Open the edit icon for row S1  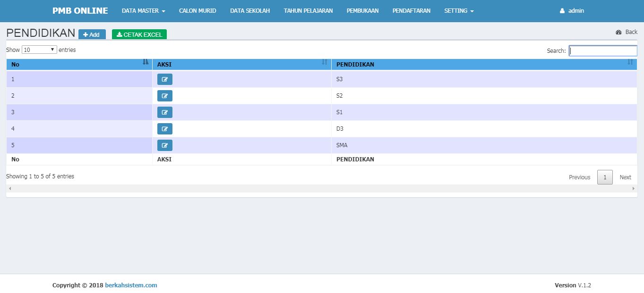[x=164, y=112]
